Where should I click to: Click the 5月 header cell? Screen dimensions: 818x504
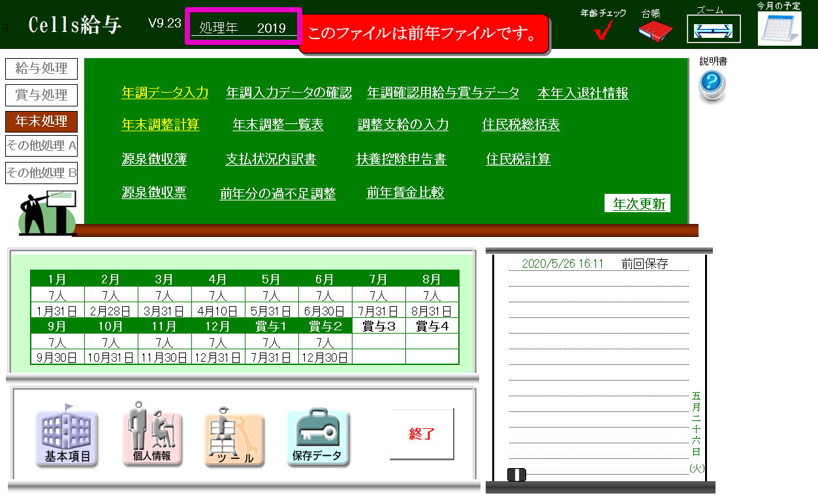(x=272, y=279)
